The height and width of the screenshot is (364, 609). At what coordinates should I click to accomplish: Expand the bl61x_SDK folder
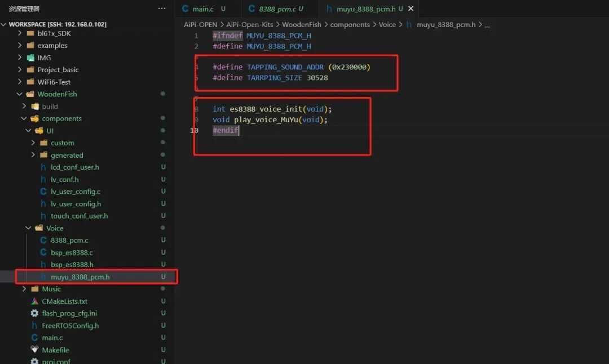pos(19,33)
